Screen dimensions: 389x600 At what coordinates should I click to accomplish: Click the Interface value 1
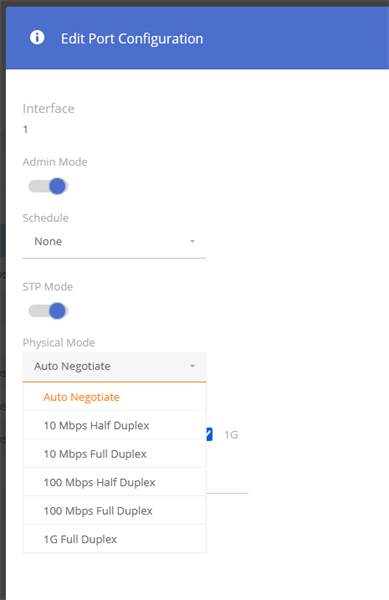tap(25, 129)
